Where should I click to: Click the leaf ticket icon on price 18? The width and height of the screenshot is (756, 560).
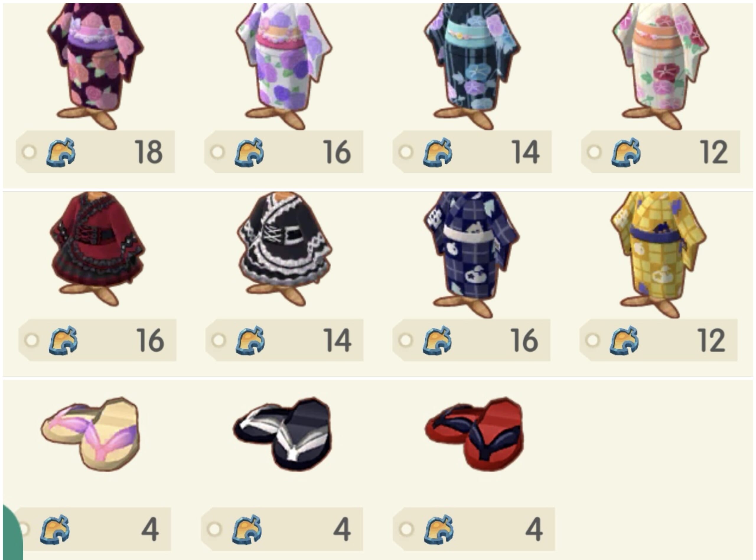tap(61, 152)
